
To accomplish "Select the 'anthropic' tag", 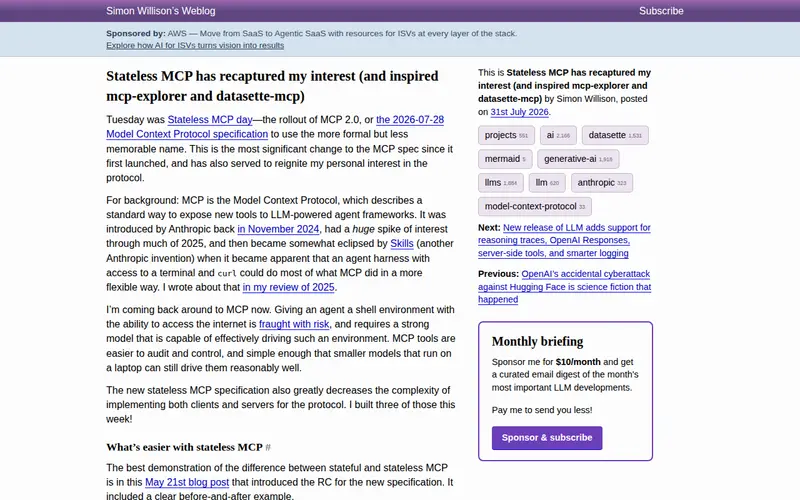I will click(x=602, y=183).
